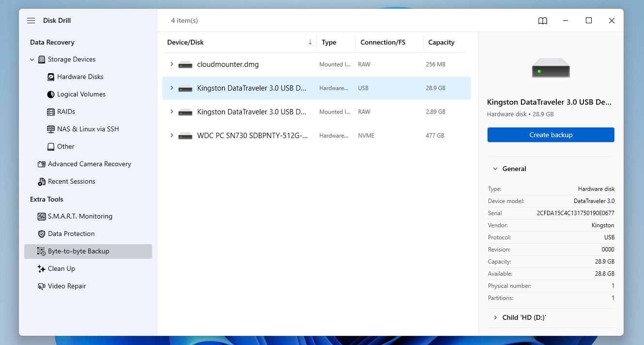Image resolution: width=644 pixels, height=345 pixels.
Task: Click the Logical Volumes pie icon
Action: 51,94
